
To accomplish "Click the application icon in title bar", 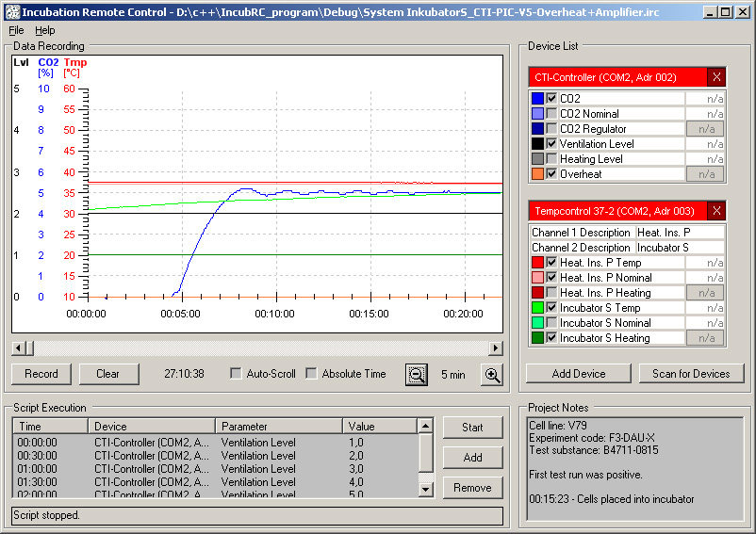I will pos(12,12).
